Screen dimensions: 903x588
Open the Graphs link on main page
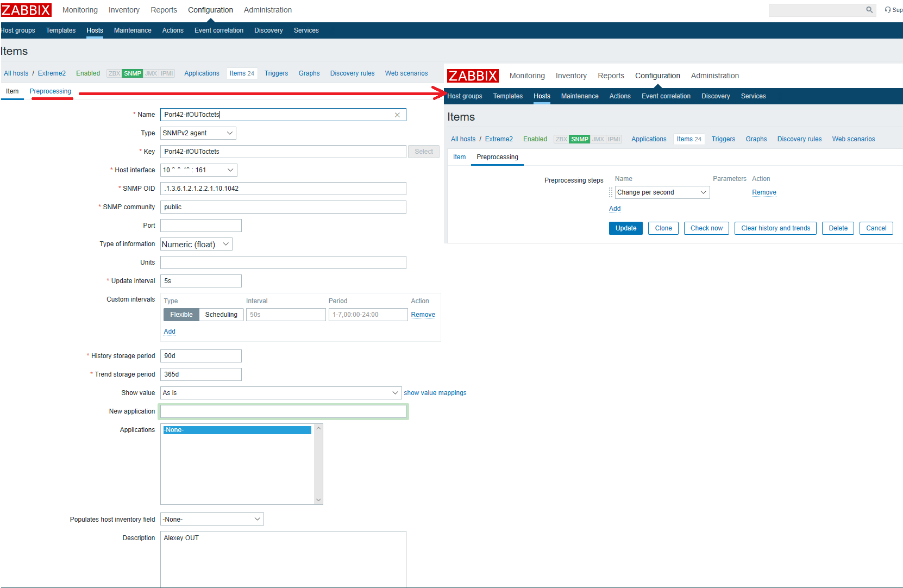(x=309, y=73)
